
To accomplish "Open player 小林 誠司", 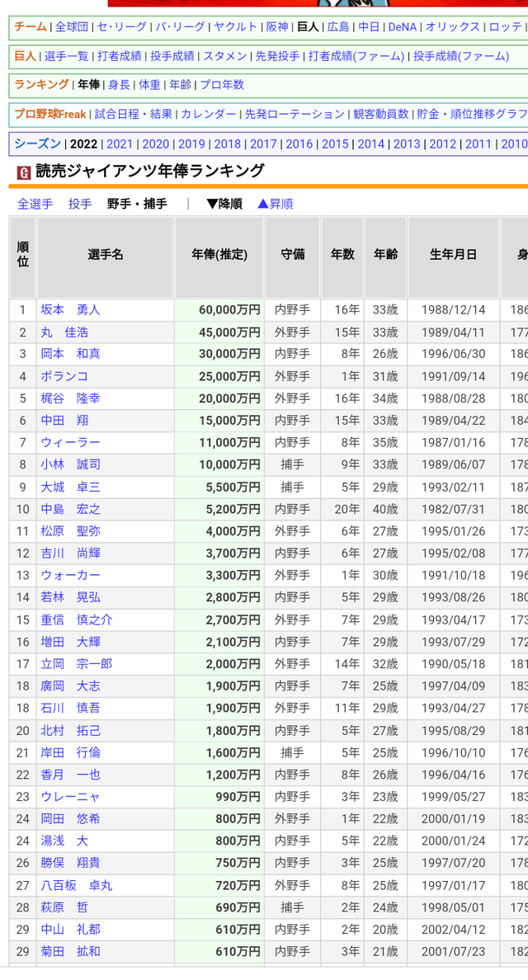I will point(71,464).
